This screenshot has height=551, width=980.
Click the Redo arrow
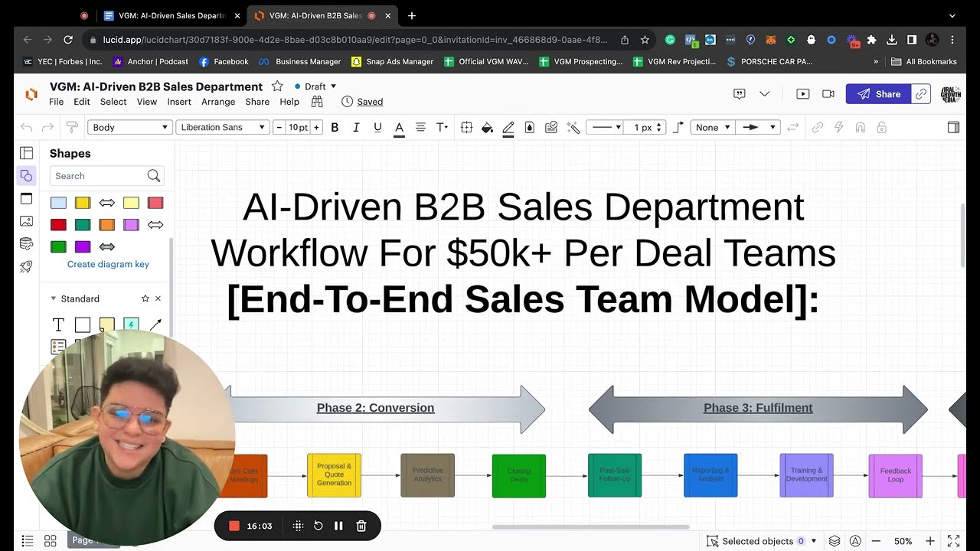click(x=48, y=127)
